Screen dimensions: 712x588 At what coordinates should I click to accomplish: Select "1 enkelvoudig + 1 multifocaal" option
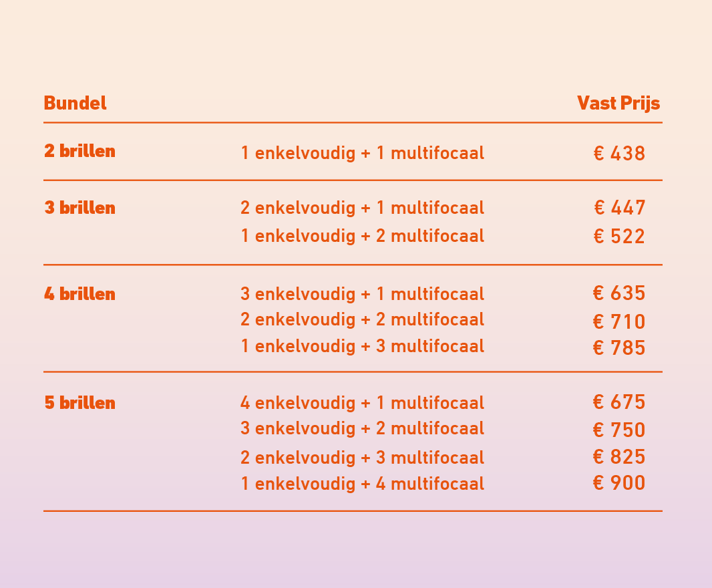(362, 154)
